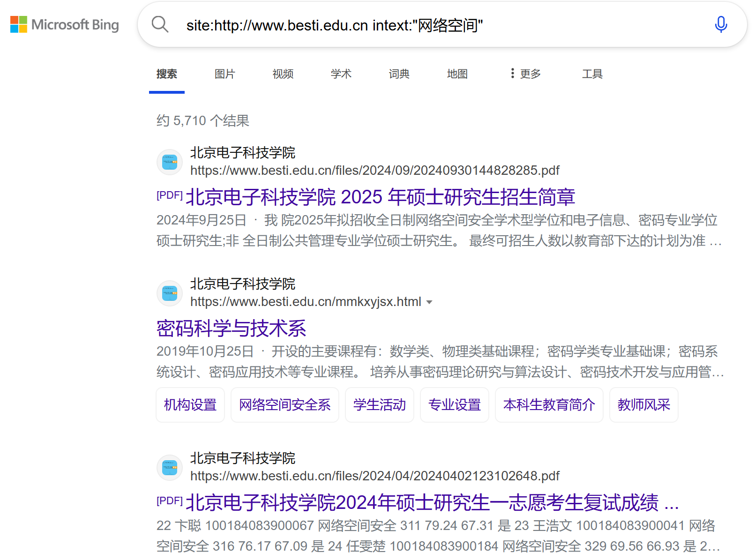
Task: Click the 约 5,710 个结果 count text
Action: pos(203,121)
